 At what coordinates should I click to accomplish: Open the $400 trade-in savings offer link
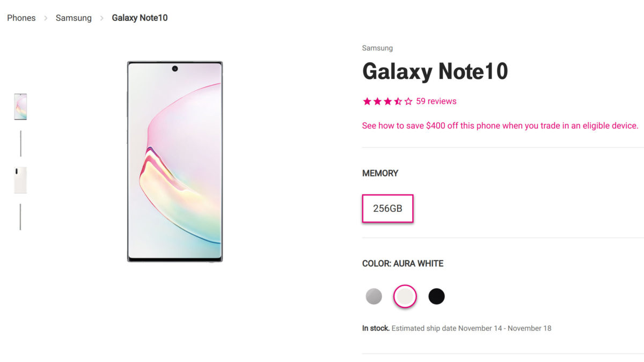500,125
